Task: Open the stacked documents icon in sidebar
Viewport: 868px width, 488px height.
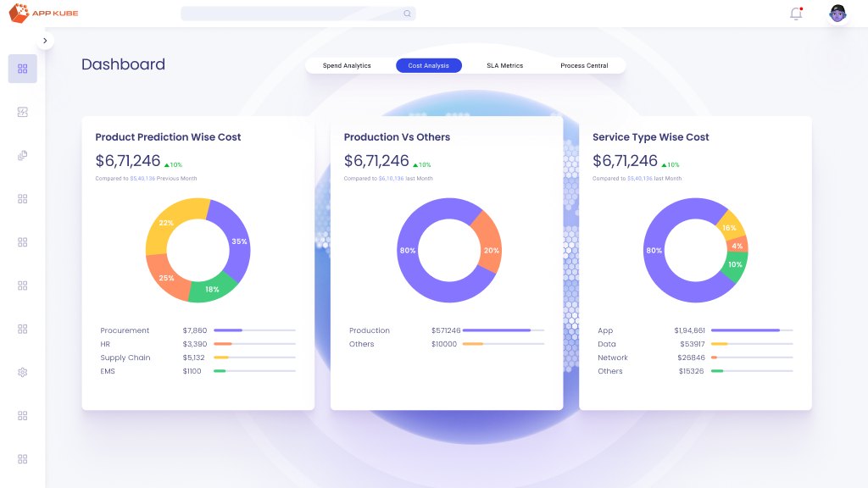Action: pos(23,156)
